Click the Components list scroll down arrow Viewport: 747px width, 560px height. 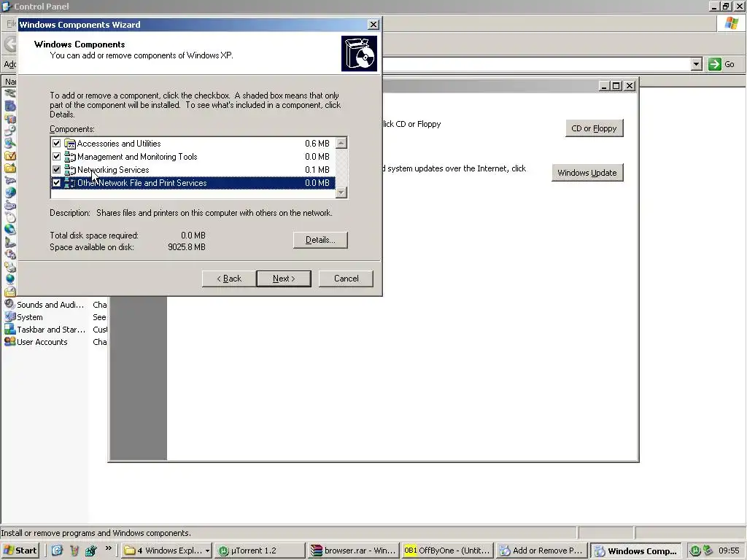(341, 192)
